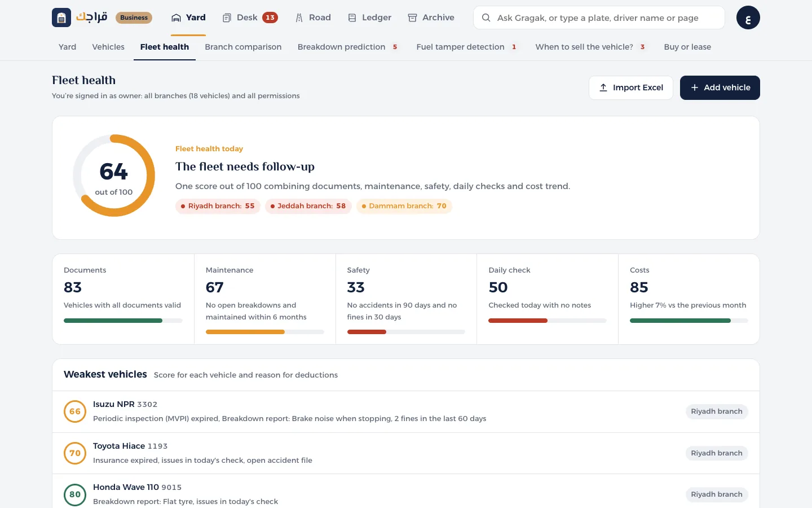812x508 pixels.
Task: Click the search magnifier icon
Action: (486, 17)
